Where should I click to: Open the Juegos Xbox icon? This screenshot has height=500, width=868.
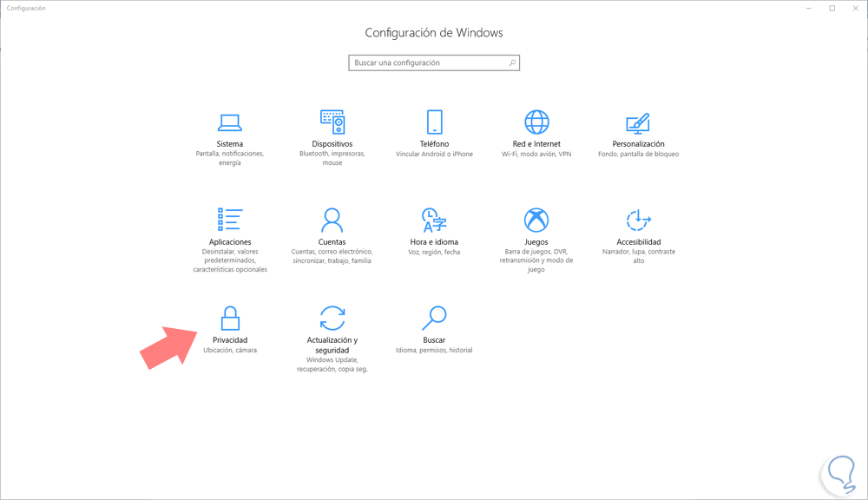[x=536, y=220]
